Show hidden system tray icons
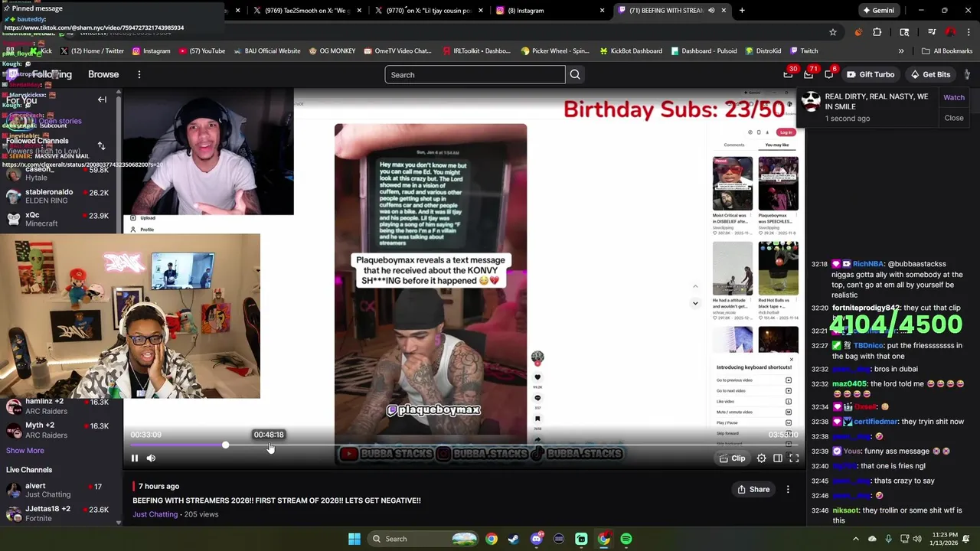This screenshot has height=551, width=980. click(x=856, y=539)
